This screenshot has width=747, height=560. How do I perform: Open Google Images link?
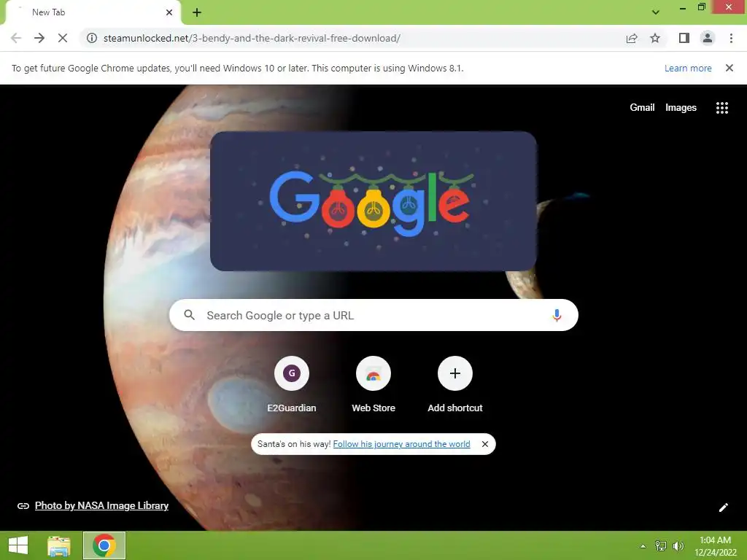click(681, 108)
